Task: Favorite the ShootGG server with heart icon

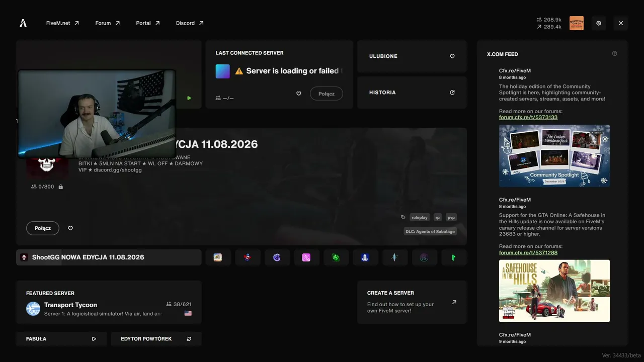Action: pos(70,228)
